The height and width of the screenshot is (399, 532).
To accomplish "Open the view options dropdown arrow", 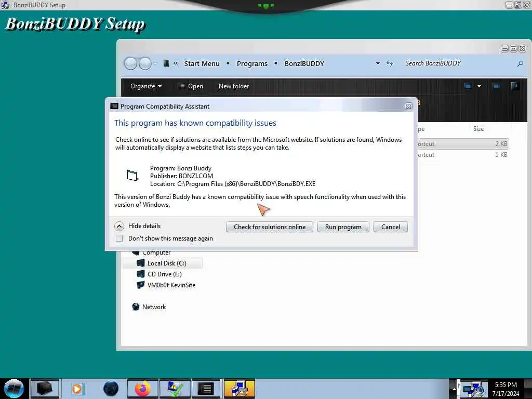I will click(479, 86).
